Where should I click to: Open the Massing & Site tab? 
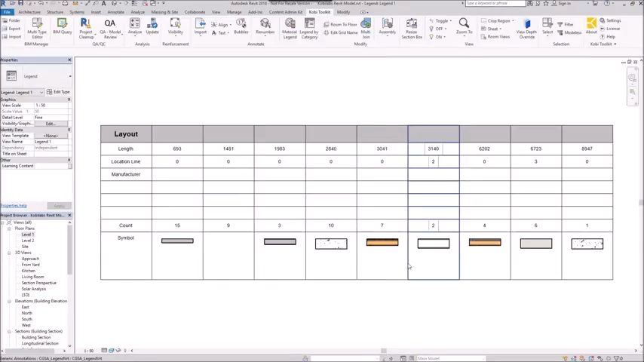pyautogui.click(x=164, y=12)
